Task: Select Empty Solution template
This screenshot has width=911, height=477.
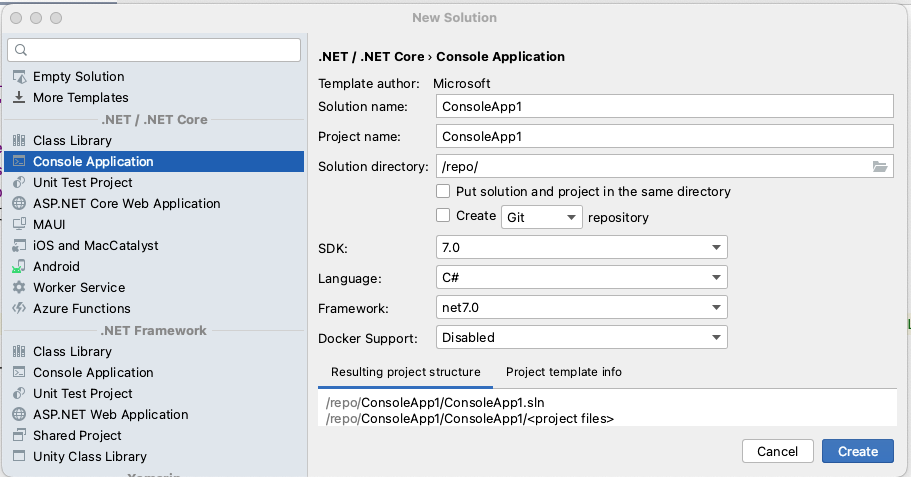Action: pyautogui.click(x=154, y=77)
